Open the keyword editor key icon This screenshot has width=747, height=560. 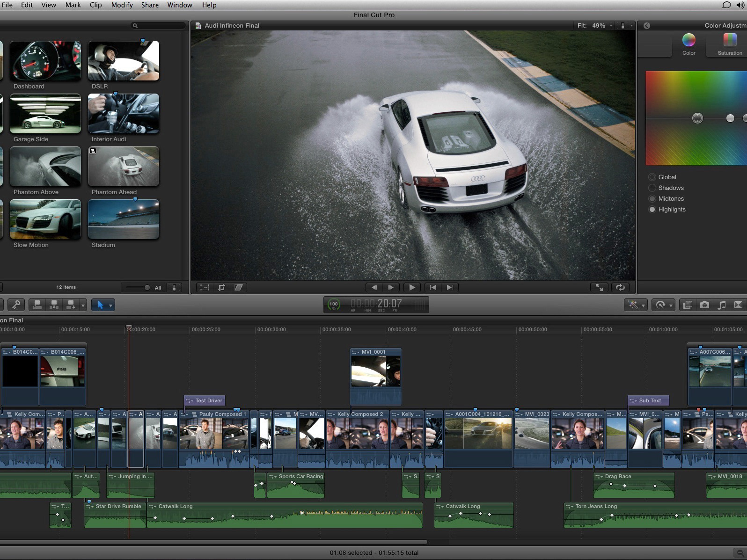coord(16,305)
